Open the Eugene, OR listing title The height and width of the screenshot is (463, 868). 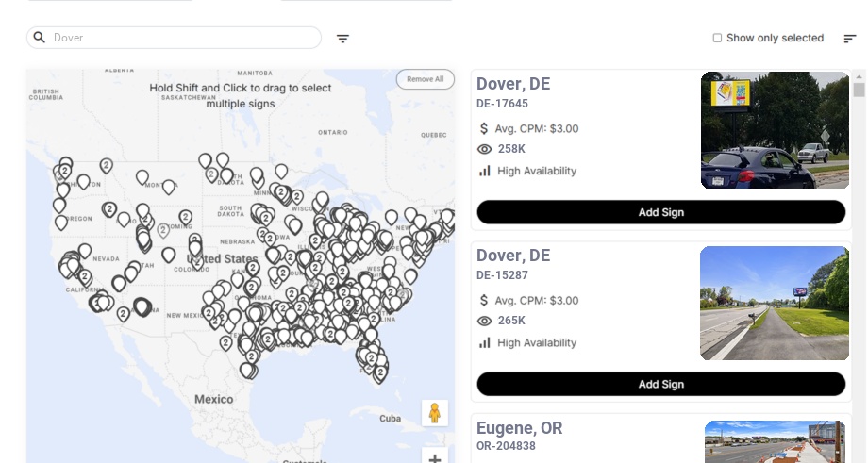pos(519,428)
